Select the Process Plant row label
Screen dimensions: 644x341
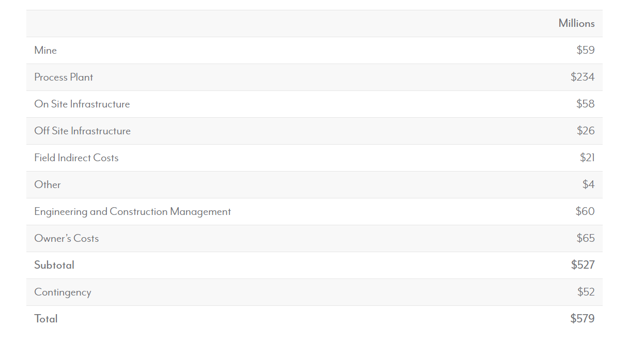click(64, 77)
